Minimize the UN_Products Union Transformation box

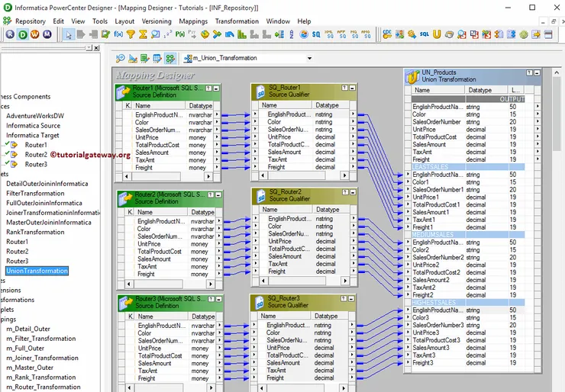[538, 72]
